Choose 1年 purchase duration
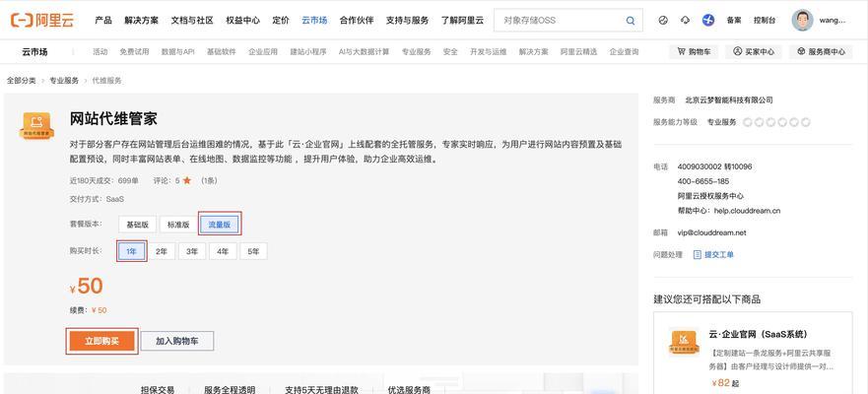The image size is (868, 394). (131, 250)
